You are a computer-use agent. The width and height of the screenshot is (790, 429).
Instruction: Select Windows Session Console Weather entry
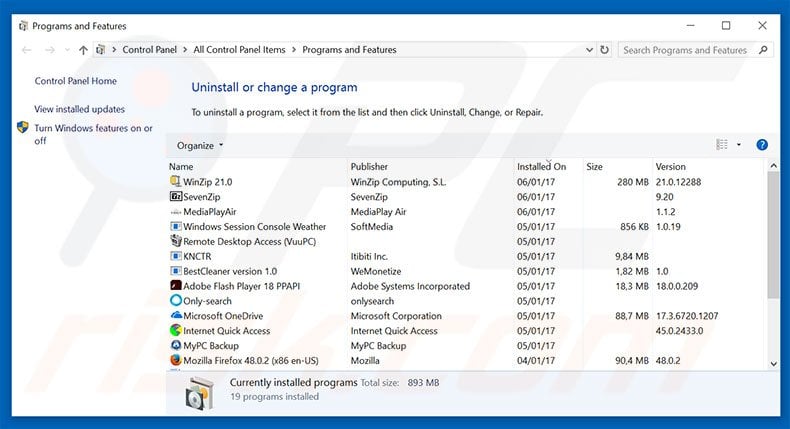click(x=254, y=227)
